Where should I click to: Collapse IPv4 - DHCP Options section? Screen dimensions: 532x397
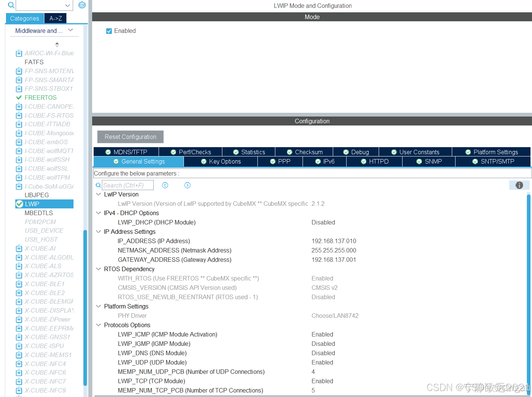[x=98, y=213]
